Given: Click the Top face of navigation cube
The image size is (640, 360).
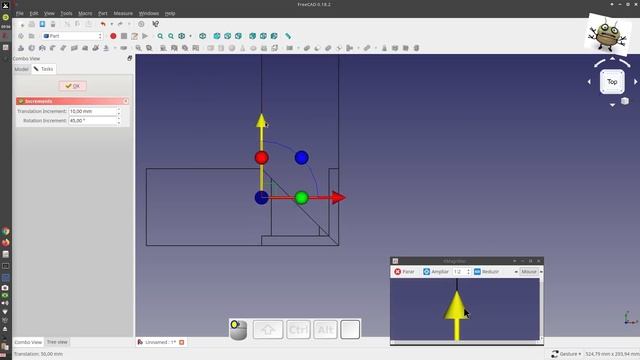Looking at the screenshot, I should (612, 82).
